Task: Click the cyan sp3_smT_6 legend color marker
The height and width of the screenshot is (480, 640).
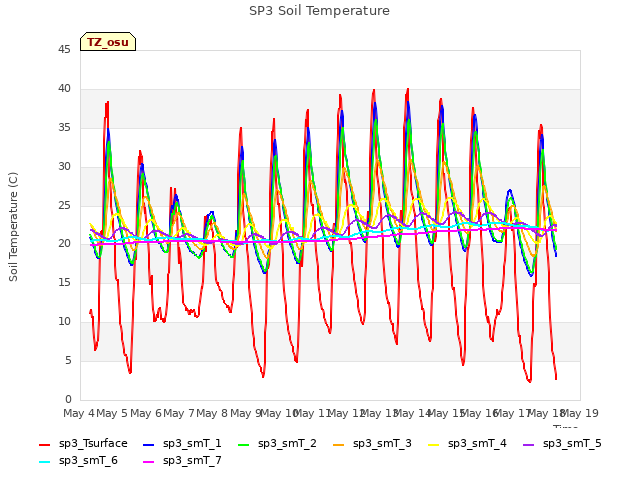Action: [44, 462]
